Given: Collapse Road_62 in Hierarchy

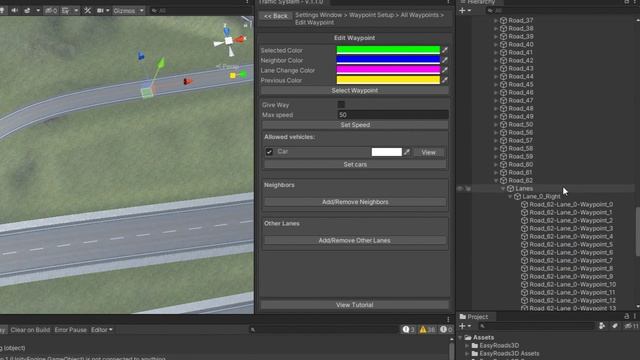Looking at the screenshot, I should click(x=496, y=180).
